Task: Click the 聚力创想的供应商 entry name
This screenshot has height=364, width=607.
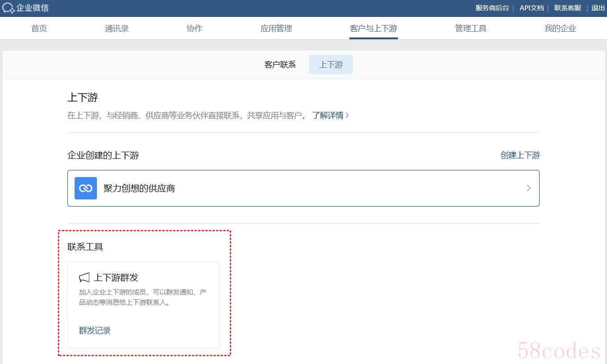Action: point(139,188)
